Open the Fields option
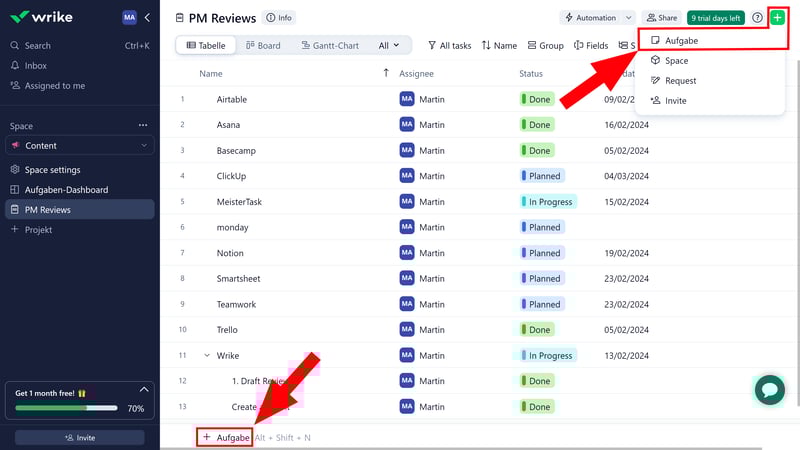 (591, 45)
